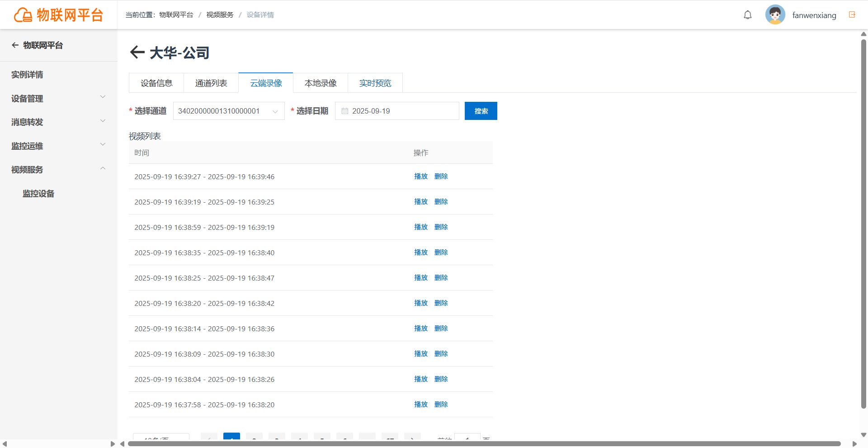Go back using arrow beside 大华-公司
This screenshot has width=868, height=448.
[137, 52]
